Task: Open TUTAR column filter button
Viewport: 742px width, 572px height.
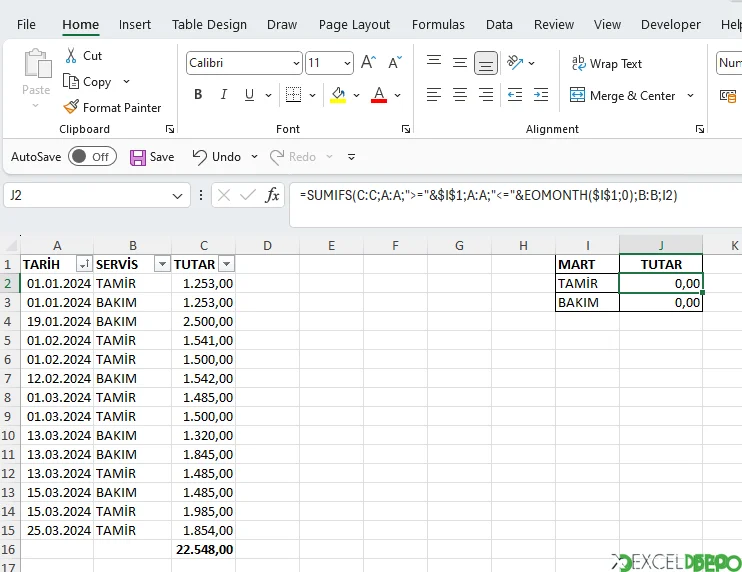Action: coord(226,264)
